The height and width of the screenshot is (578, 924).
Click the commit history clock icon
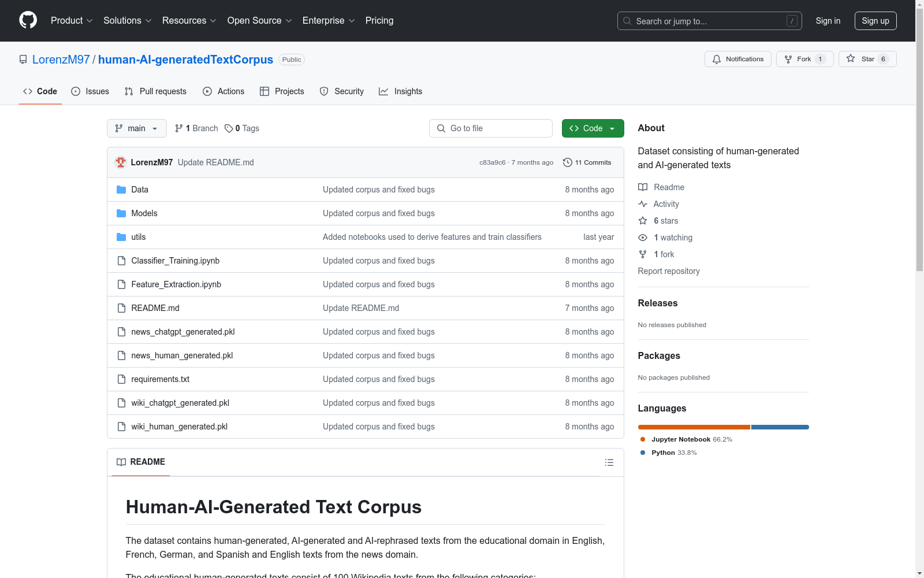click(x=568, y=162)
